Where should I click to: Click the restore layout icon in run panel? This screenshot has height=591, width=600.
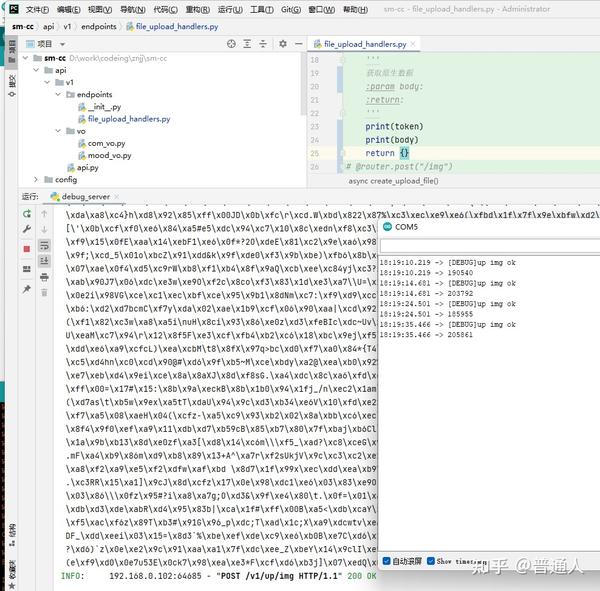click(x=27, y=269)
